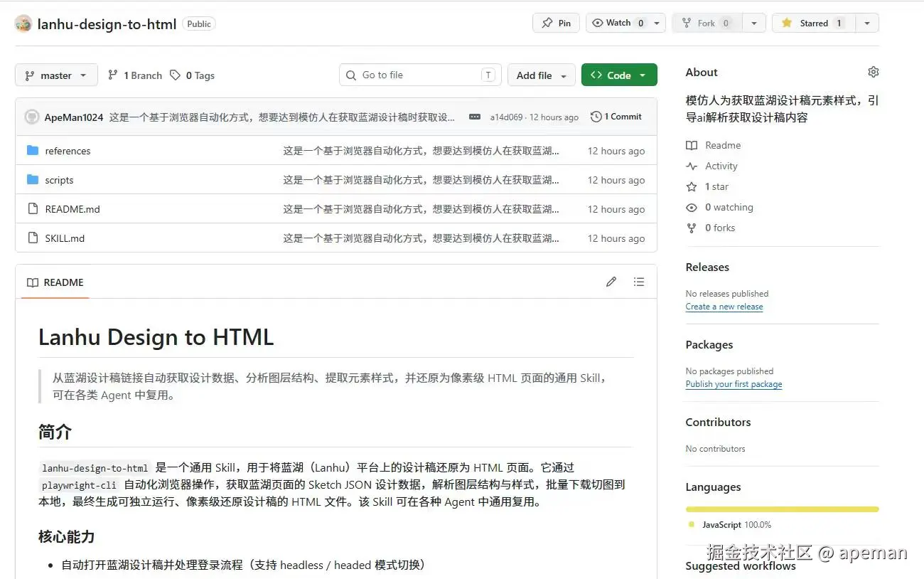Toggle the Starred button
Screen dimensions: 924x579
click(x=812, y=23)
